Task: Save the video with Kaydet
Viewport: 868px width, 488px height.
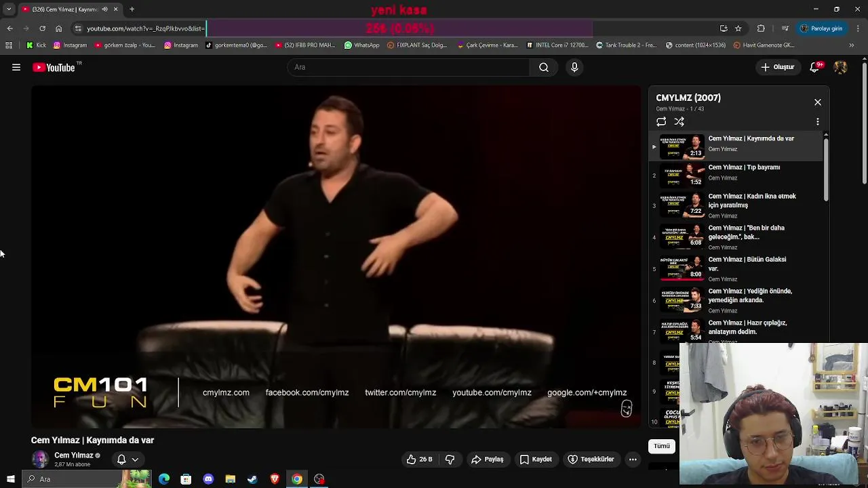Action: (536, 460)
